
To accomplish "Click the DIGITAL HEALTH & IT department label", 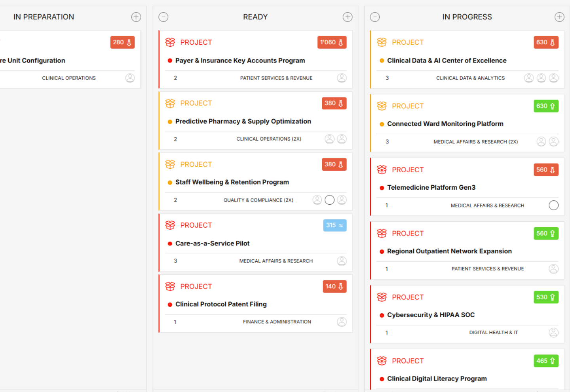I will pyautogui.click(x=494, y=333).
